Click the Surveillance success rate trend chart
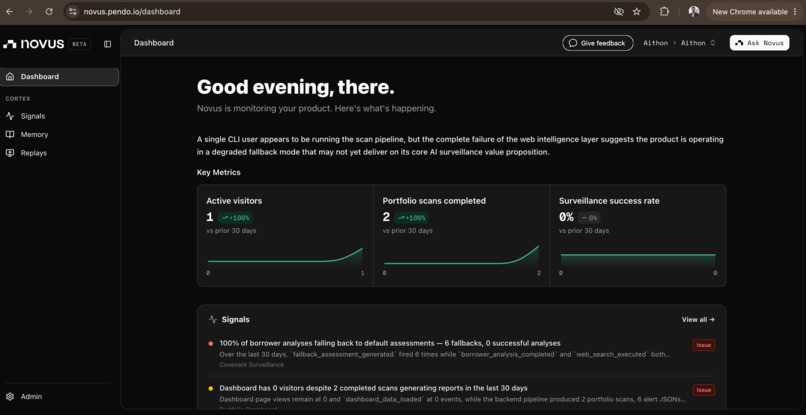This screenshot has height=415, width=806. pos(638,260)
